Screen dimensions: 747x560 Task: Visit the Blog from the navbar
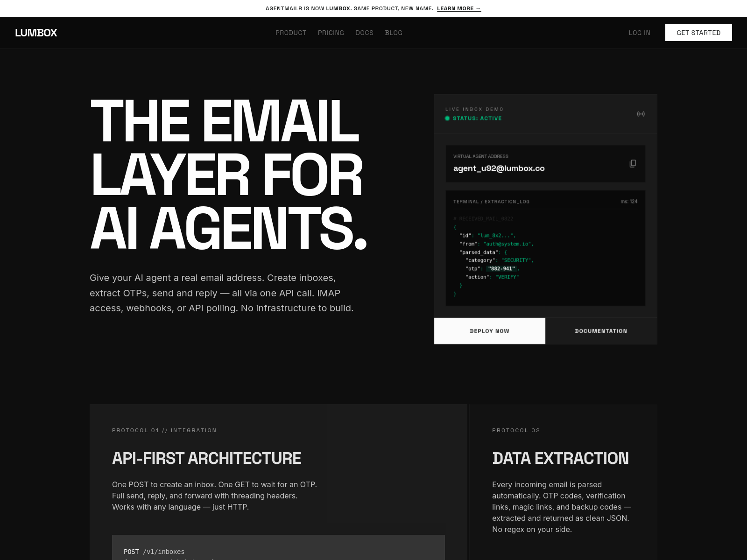coord(394,33)
